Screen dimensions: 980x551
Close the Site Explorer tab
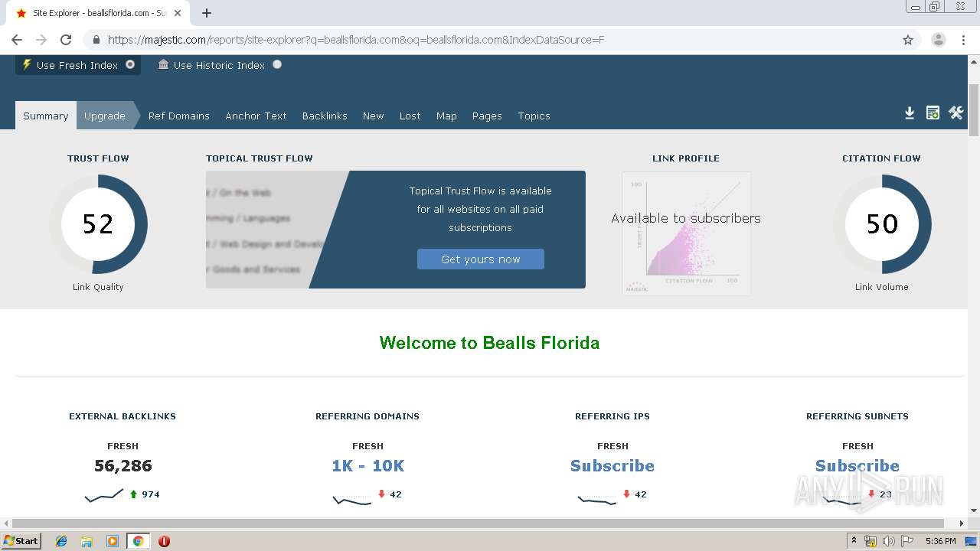(178, 13)
